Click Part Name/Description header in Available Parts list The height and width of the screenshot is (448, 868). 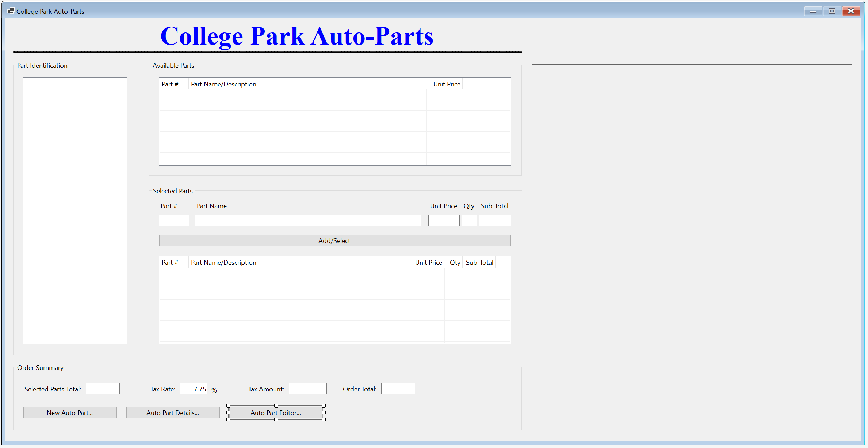(x=307, y=84)
